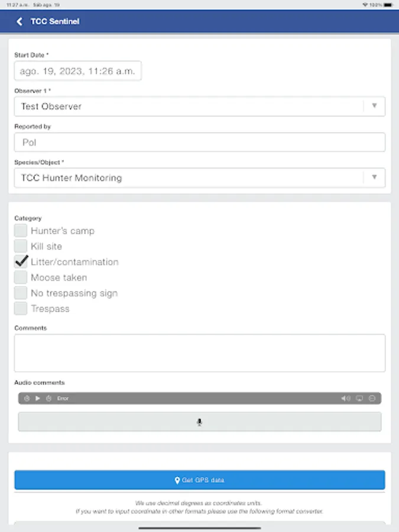Screen dimensions: 399x532
Task: Play the audio comment
Action: click(38, 398)
